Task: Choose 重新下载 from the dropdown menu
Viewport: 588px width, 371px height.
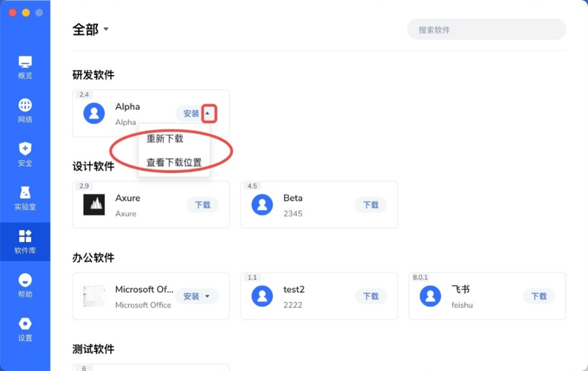Action: [x=165, y=139]
